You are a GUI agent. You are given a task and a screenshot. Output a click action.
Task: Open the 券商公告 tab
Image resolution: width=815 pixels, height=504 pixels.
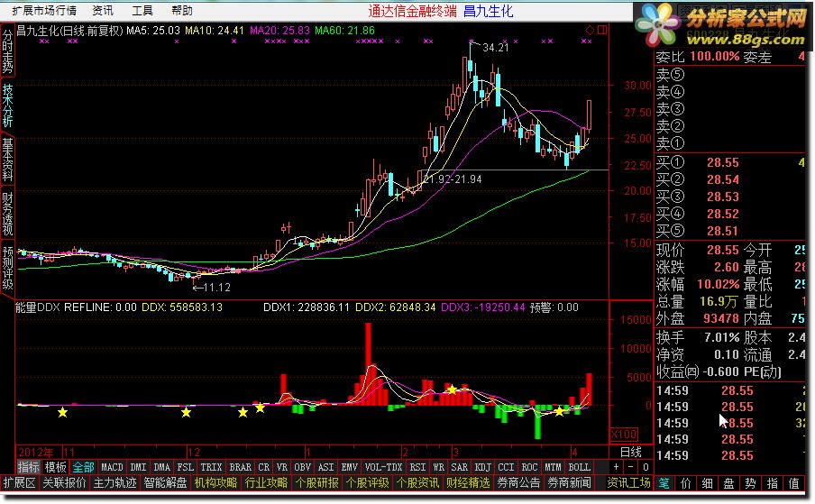(x=518, y=483)
